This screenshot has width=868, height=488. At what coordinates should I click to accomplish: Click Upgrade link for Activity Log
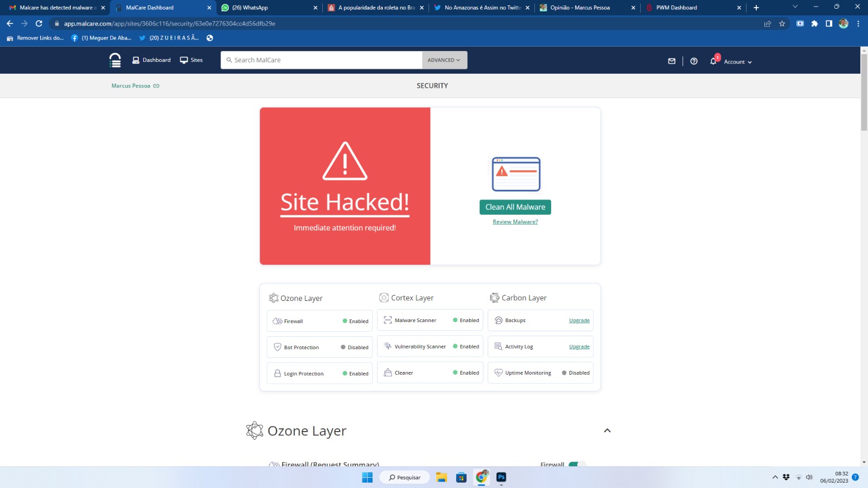(x=579, y=346)
